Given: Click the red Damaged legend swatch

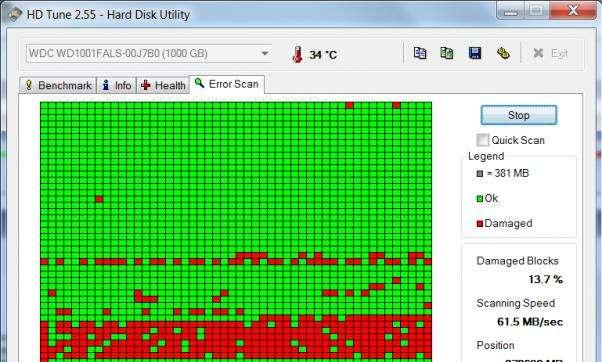Looking at the screenshot, I should [x=480, y=223].
